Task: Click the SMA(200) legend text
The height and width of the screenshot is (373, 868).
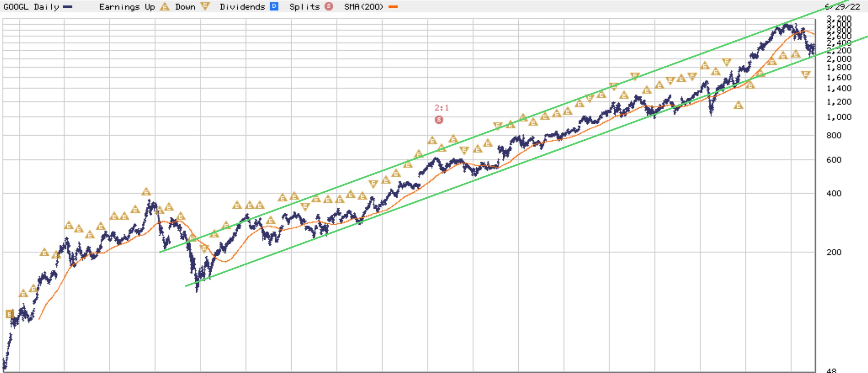Action: pos(363,7)
